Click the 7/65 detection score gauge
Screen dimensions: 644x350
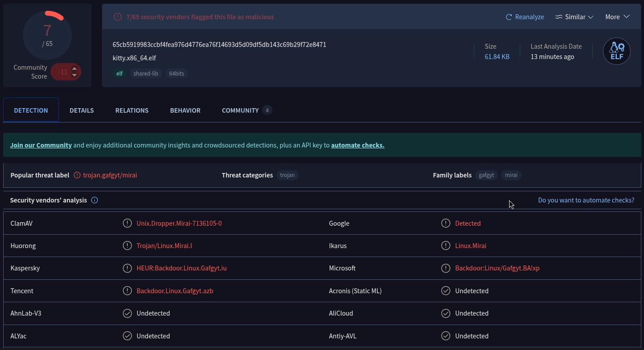47,35
